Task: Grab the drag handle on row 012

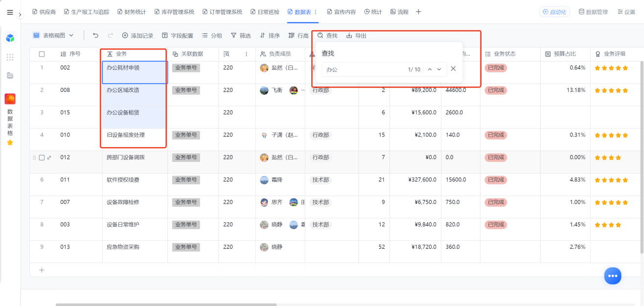Action: (x=34, y=157)
